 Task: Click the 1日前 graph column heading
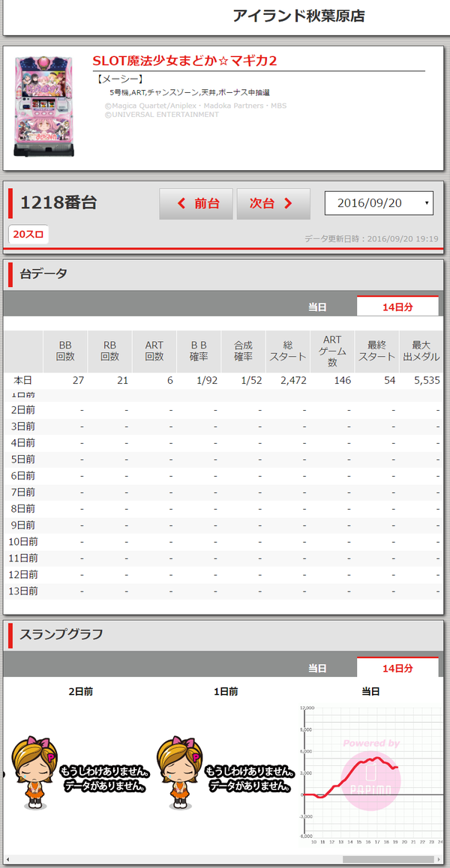[226, 691]
